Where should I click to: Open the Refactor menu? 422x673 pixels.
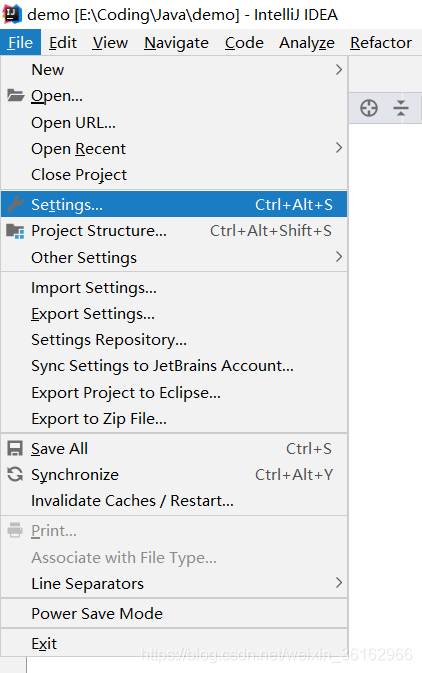[x=381, y=42]
